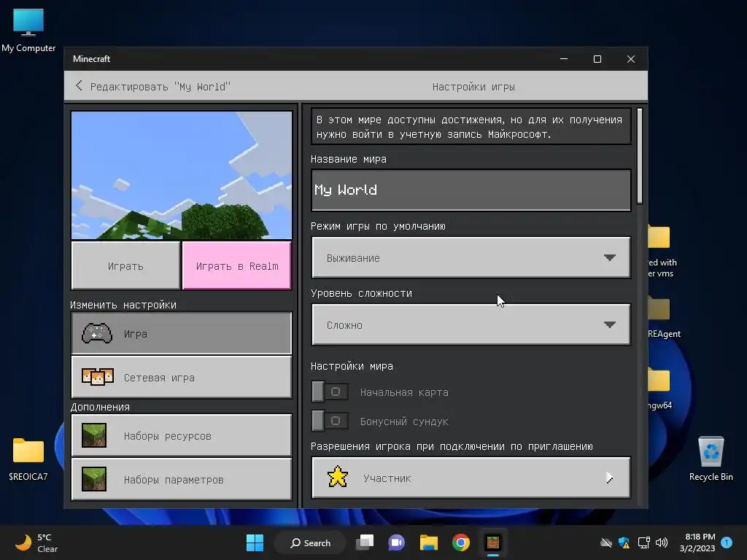Open the notification badge in tray

[727, 542]
